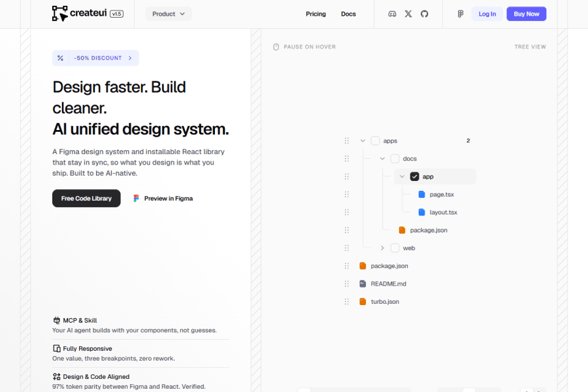The width and height of the screenshot is (588, 392).
Task: Click the Log In button
Action: pyautogui.click(x=487, y=14)
